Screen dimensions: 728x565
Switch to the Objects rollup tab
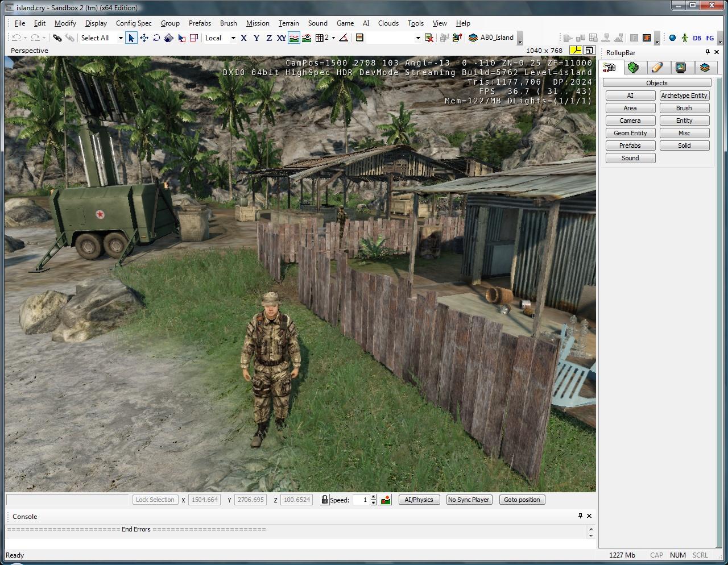[609, 68]
